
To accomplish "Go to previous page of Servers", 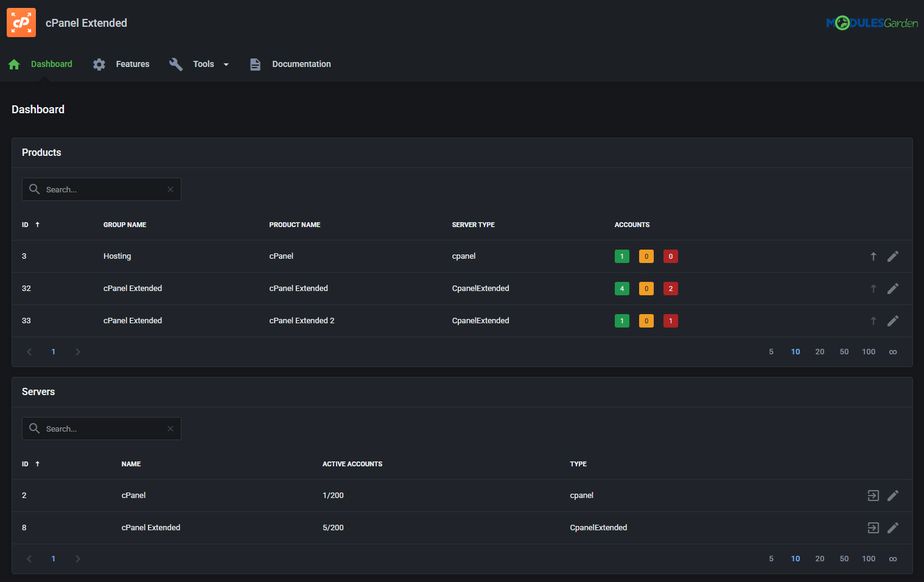I will click(x=29, y=559).
